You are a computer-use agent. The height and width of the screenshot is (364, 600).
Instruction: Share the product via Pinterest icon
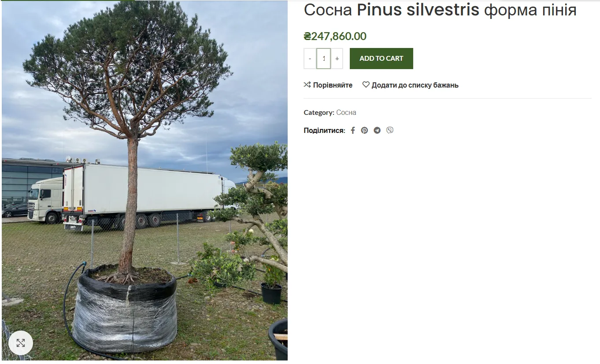click(364, 130)
